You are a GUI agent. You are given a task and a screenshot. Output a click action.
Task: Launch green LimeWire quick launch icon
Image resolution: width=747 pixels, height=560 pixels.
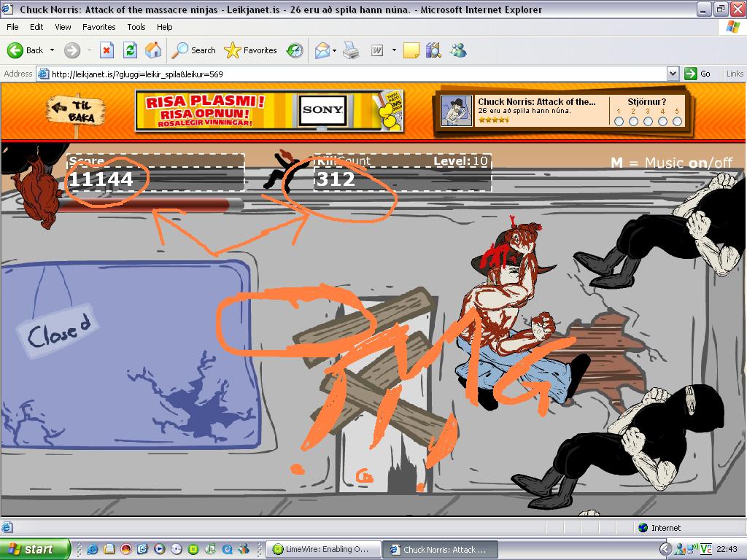pos(193,549)
